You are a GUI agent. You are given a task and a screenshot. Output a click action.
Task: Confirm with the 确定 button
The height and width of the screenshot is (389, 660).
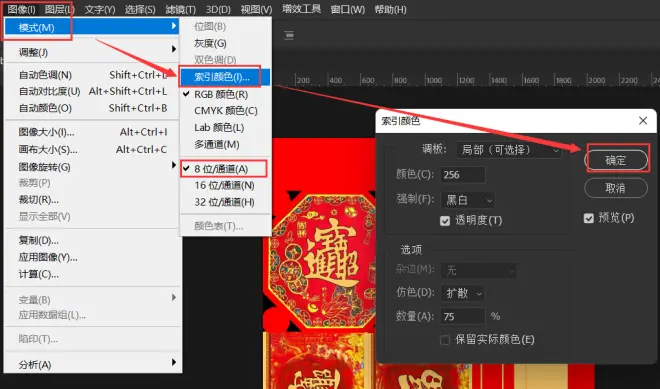click(616, 160)
